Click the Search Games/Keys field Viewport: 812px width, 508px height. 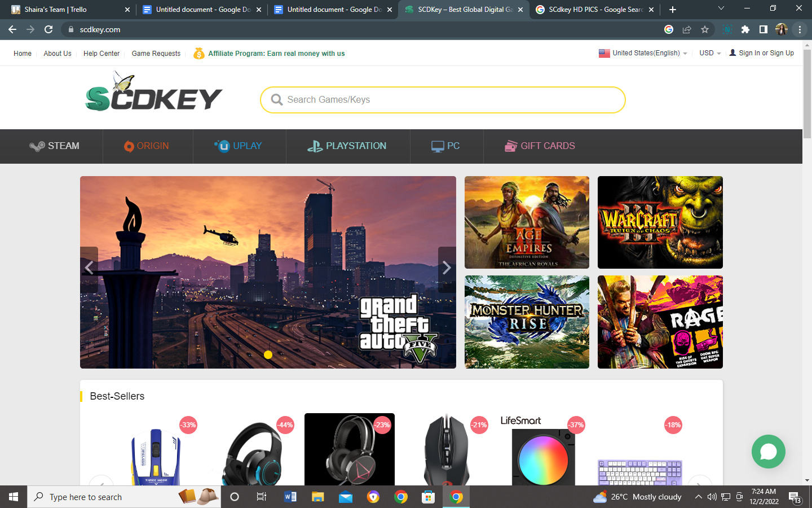point(443,100)
